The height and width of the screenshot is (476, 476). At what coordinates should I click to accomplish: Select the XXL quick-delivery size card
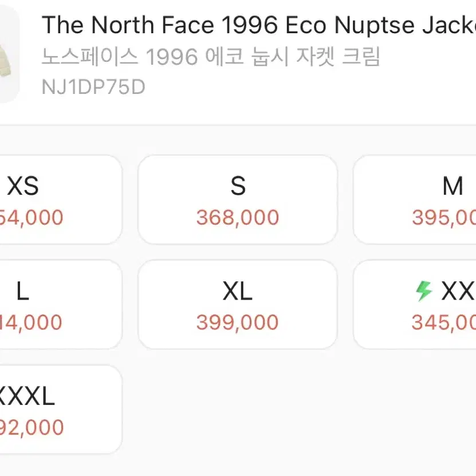[415, 305]
